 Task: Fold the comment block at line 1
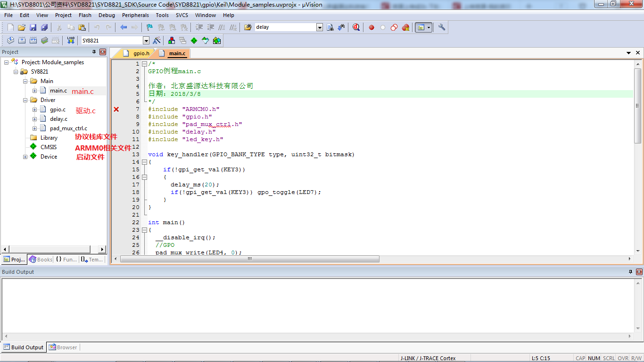144,64
